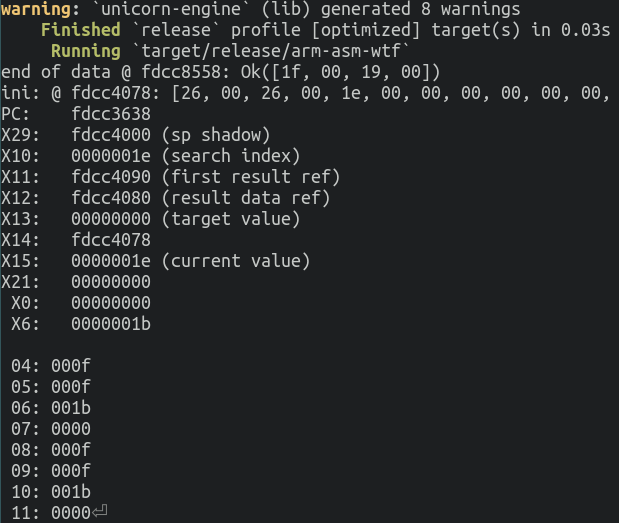Screen dimensions: 619x523
Task: Click the target/release/arm-asm-wtf path
Action: tap(271, 51)
